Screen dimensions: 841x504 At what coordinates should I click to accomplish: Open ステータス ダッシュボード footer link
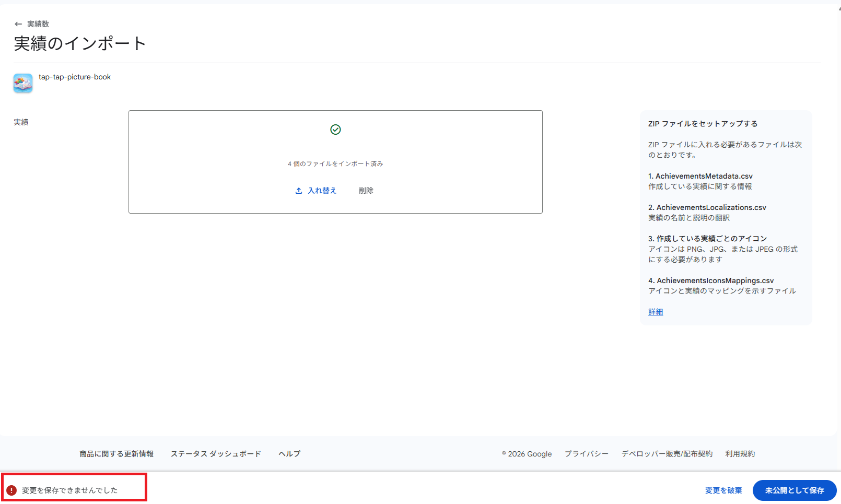tap(216, 454)
